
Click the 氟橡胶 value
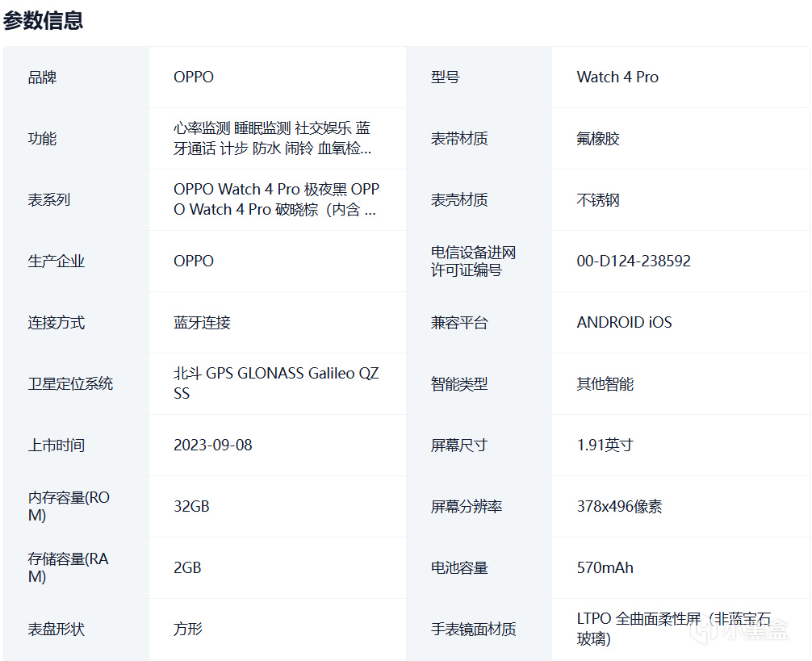point(598,138)
